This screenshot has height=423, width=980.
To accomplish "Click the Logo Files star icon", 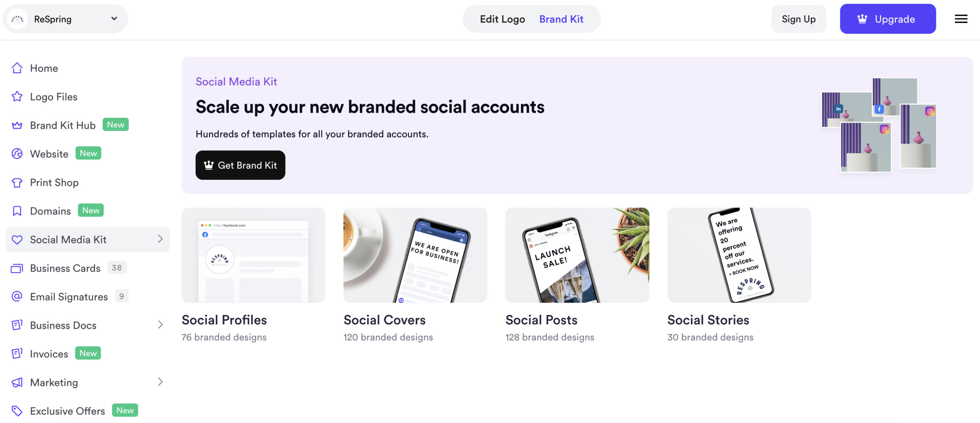I will click(17, 97).
